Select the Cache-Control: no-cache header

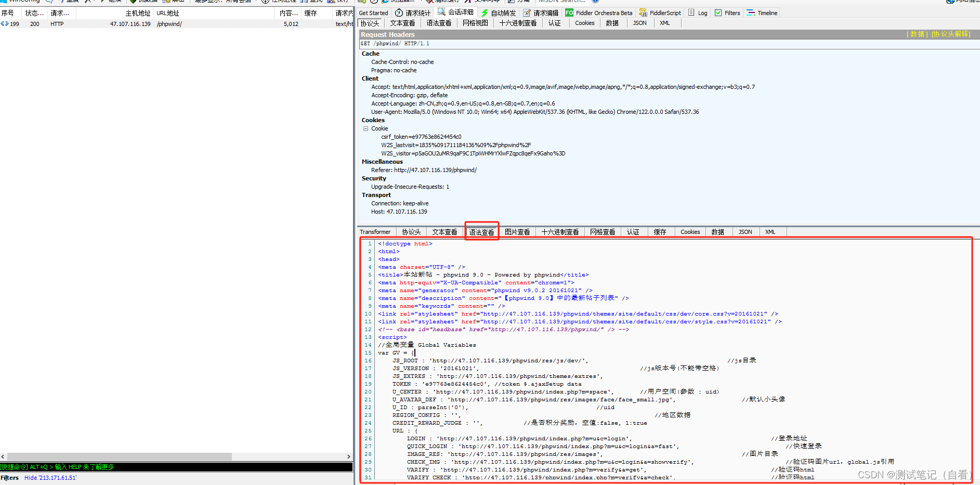tap(402, 62)
